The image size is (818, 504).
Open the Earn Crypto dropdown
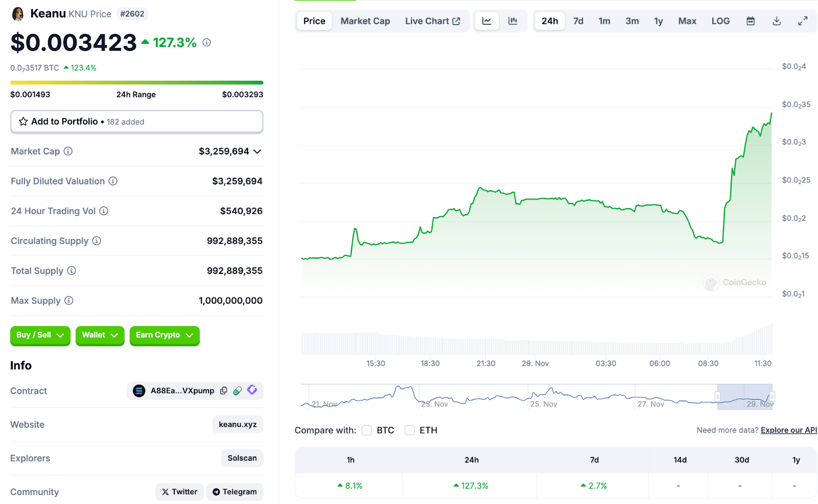tap(165, 335)
